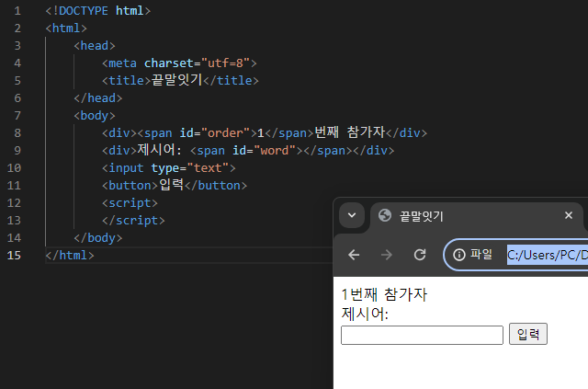Click the <button>입력</button> code line
588x389 pixels.
pyautogui.click(x=175, y=185)
